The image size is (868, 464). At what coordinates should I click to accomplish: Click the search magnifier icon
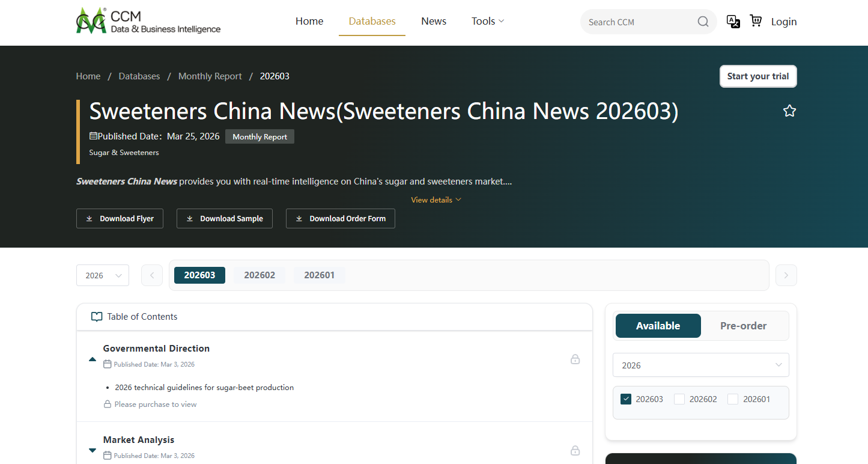click(x=703, y=21)
